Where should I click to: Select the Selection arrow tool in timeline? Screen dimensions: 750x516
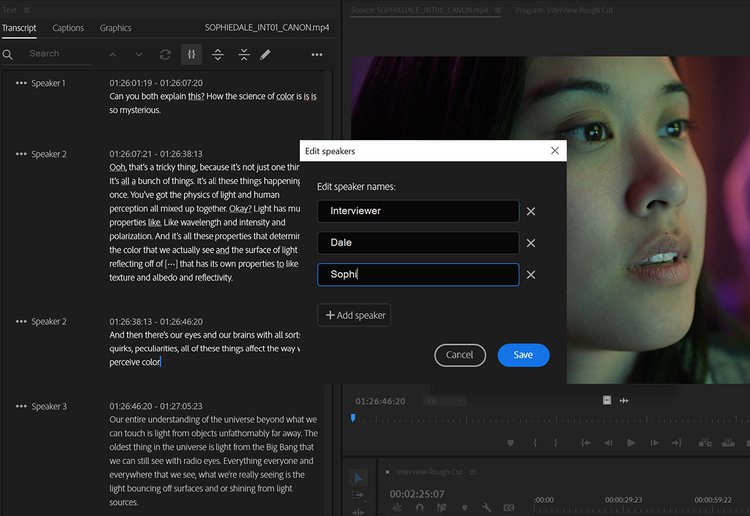point(359,478)
